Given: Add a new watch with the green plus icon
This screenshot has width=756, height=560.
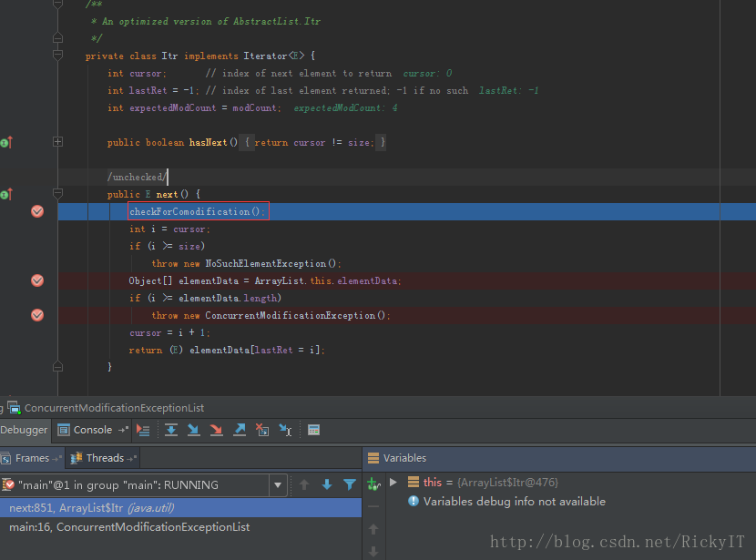Looking at the screenshot, I should pos(373,484).
